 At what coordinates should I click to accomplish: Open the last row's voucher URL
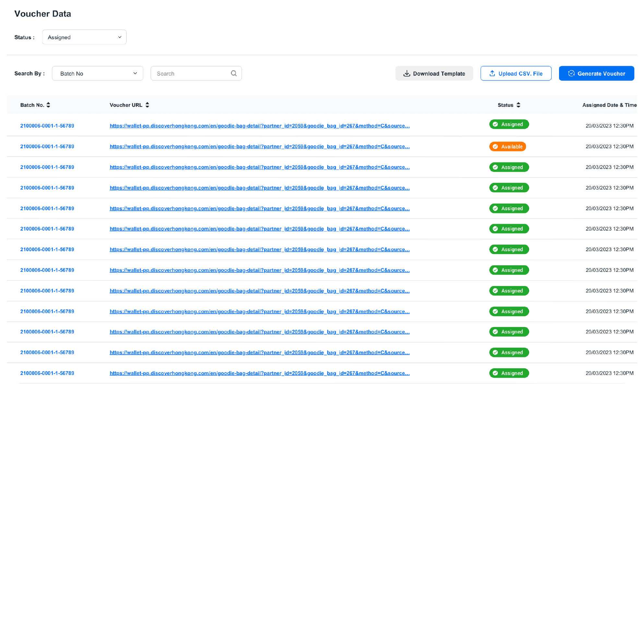(259, 373)
